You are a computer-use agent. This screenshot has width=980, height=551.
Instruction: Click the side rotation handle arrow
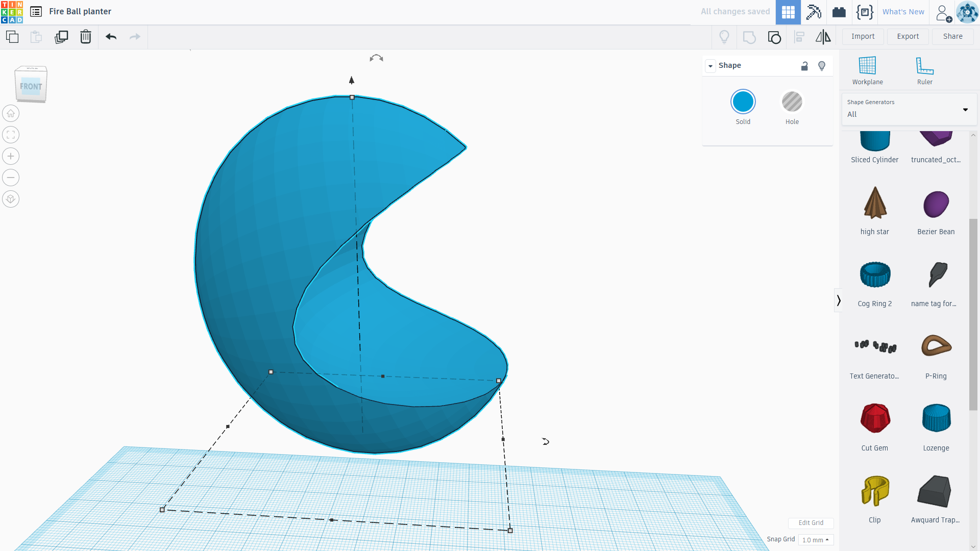pyautogui.click(x=545, y=441)
